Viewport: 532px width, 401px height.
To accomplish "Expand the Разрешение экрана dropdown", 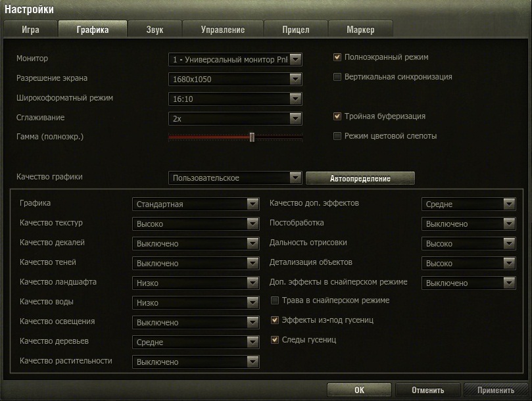I will click(235, 80).
